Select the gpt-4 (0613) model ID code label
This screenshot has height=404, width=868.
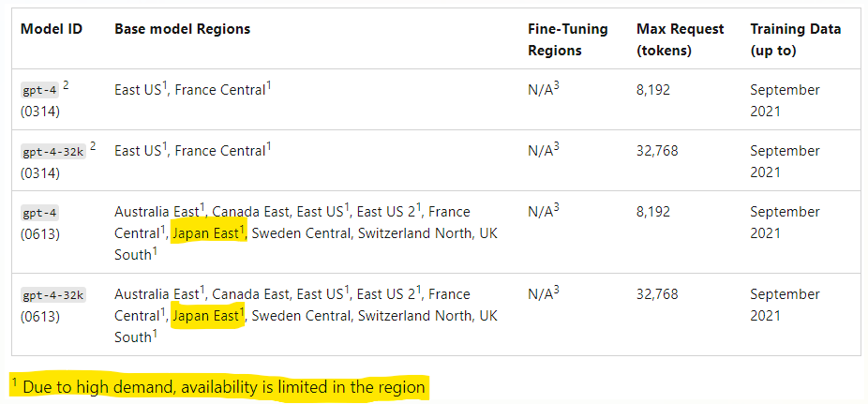[39, 212]
